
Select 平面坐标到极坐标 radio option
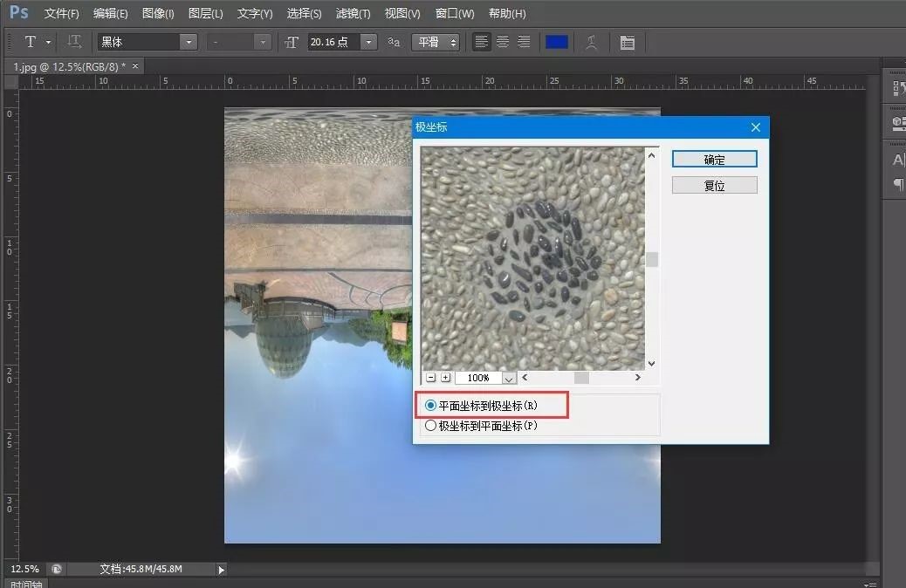[x=430, y=406]
